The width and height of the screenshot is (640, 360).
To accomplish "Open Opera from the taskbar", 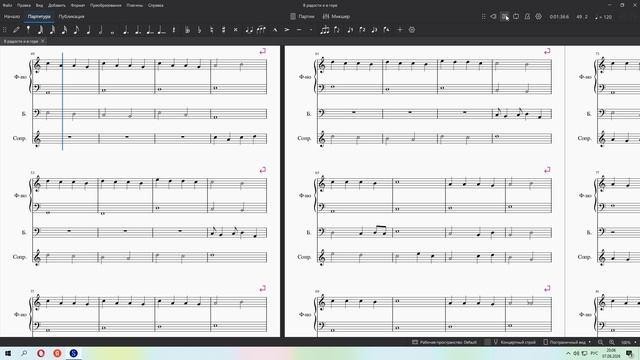I will [x=41, y=353].
